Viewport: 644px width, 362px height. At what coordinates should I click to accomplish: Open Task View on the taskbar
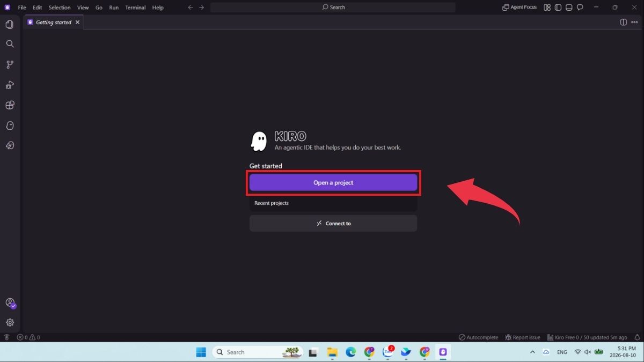pyautogui.click(x=313, y=352)
